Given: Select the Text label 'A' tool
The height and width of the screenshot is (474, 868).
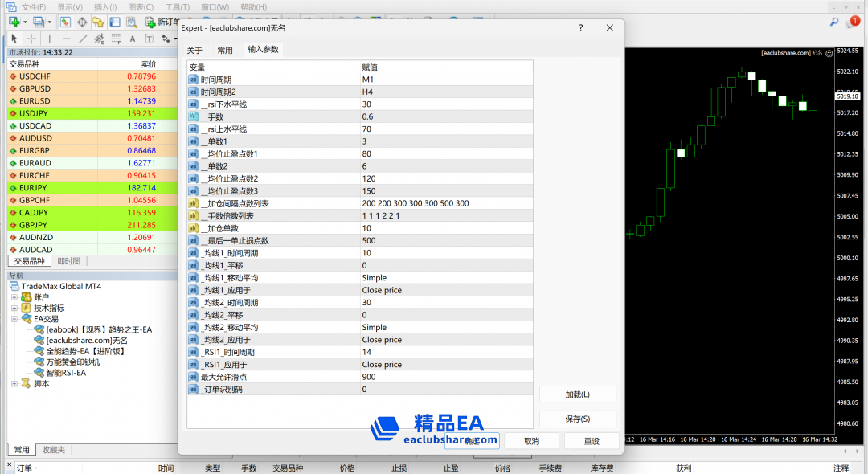Looking at the screenshot, I should tap(132, 39).
